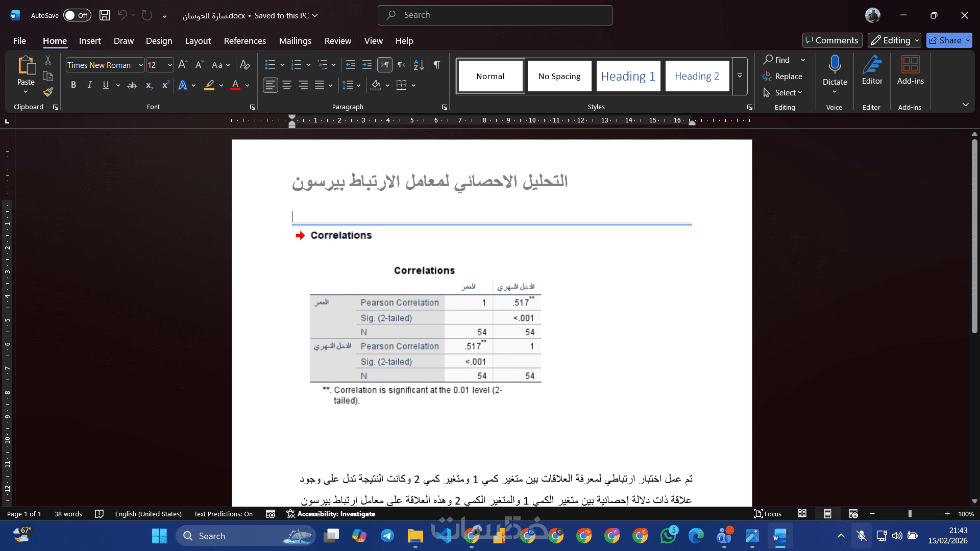Click the Format Painter icon
The image size is (980, 551).
[48, 92]
